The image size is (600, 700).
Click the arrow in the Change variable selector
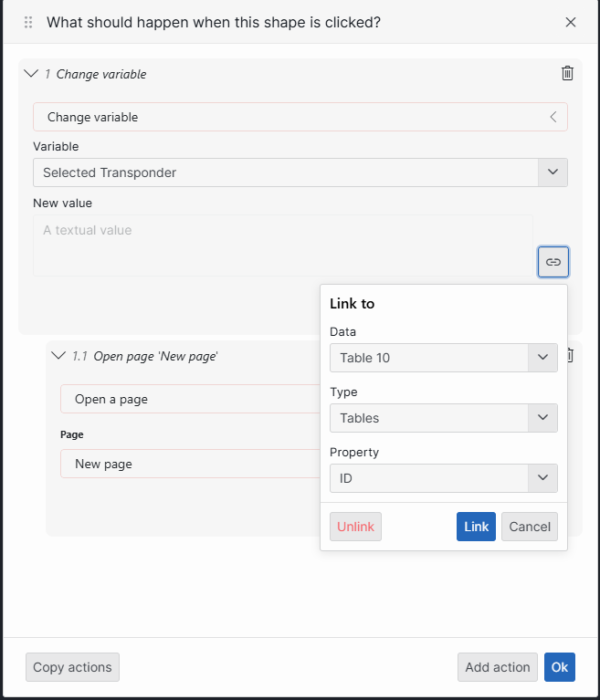point(553,117)
